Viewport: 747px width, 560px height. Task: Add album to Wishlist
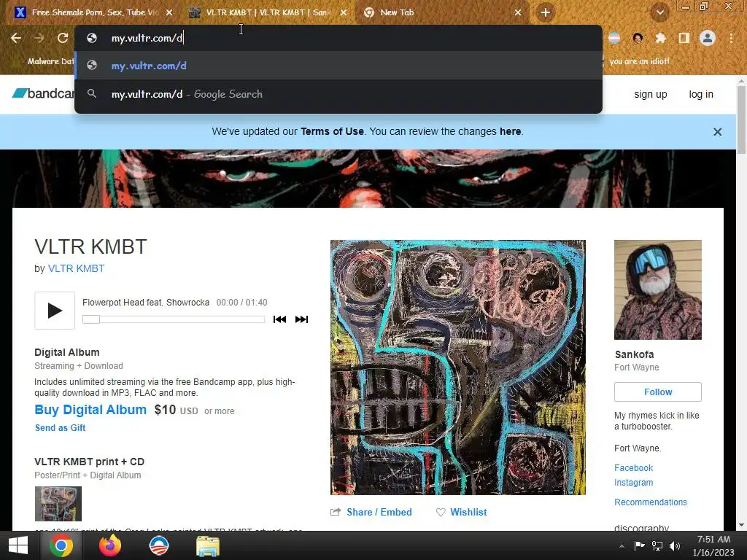(x=468, y=512)
